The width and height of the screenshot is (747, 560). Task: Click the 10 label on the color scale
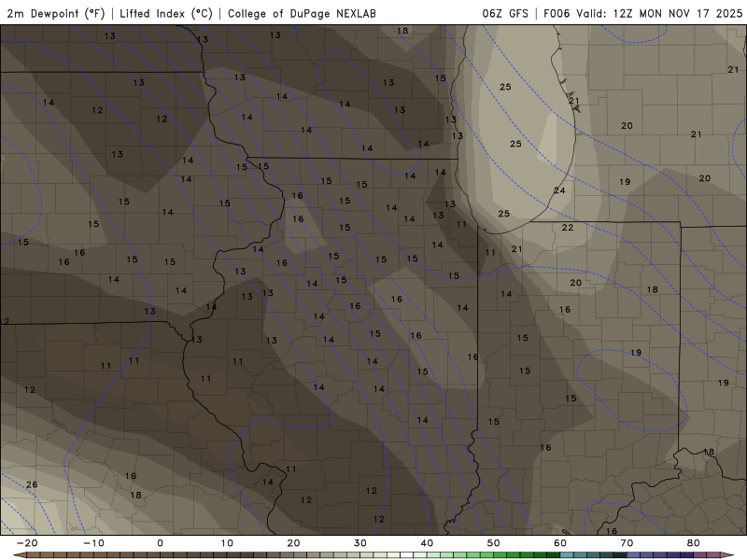pos(227,543)
